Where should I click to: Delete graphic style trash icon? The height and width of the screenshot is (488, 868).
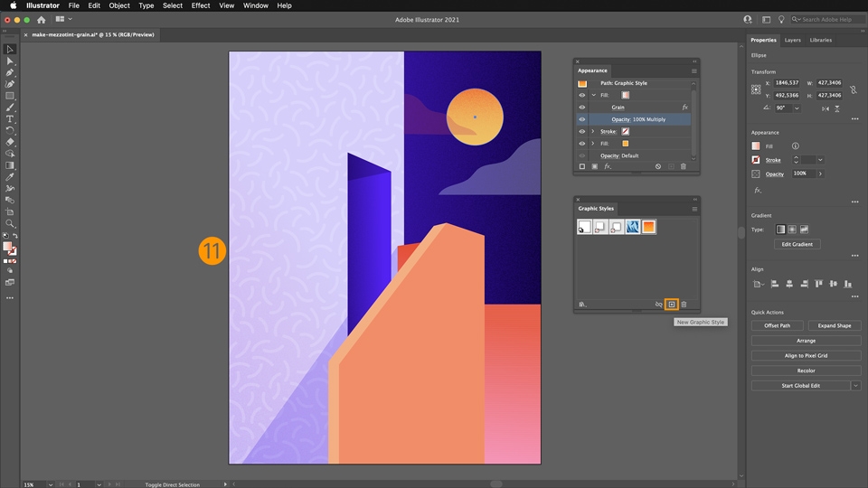684,305
